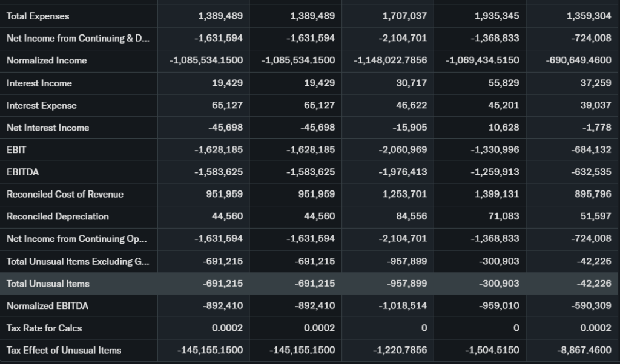
Task: Click the Reconciled Depreciation value 84,556
Action: (x=411, y=216)
